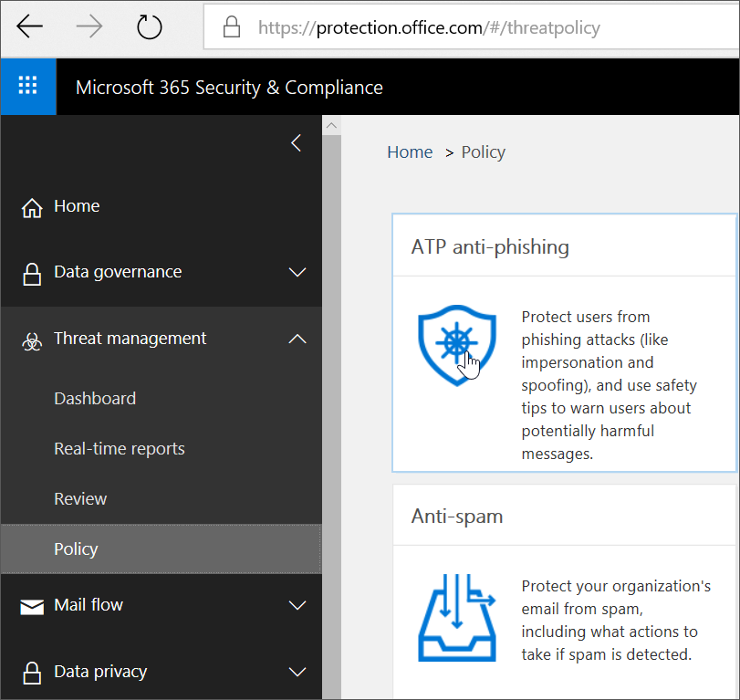Click the Data privacy menu label
The width and height of the screenshot is (740, 700).
click(100, 671)
